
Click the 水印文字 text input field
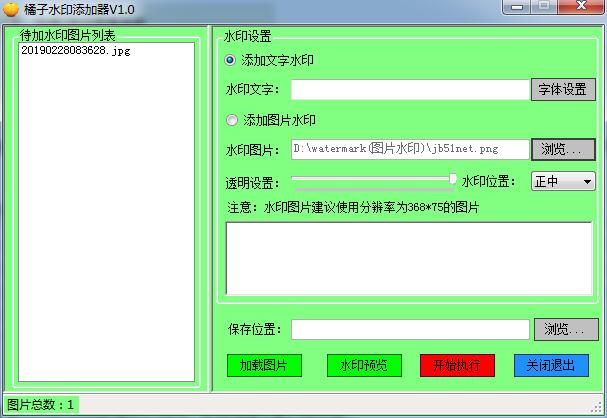[410, 90]
